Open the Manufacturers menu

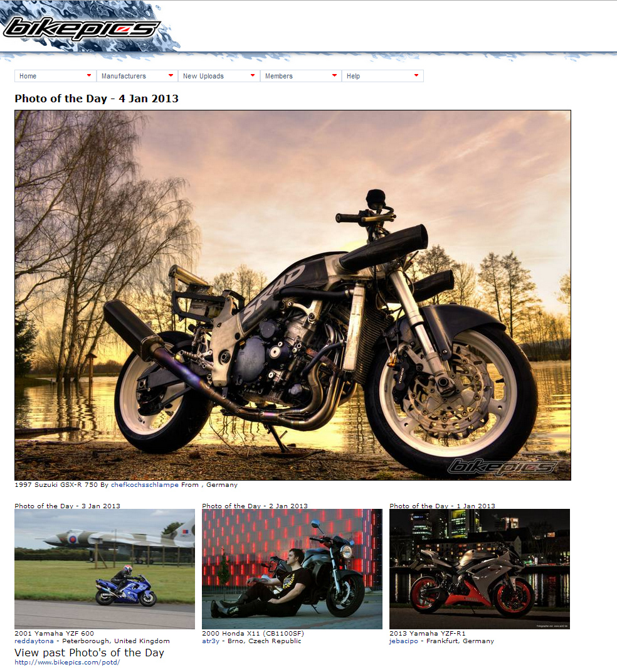pos(137,76)
